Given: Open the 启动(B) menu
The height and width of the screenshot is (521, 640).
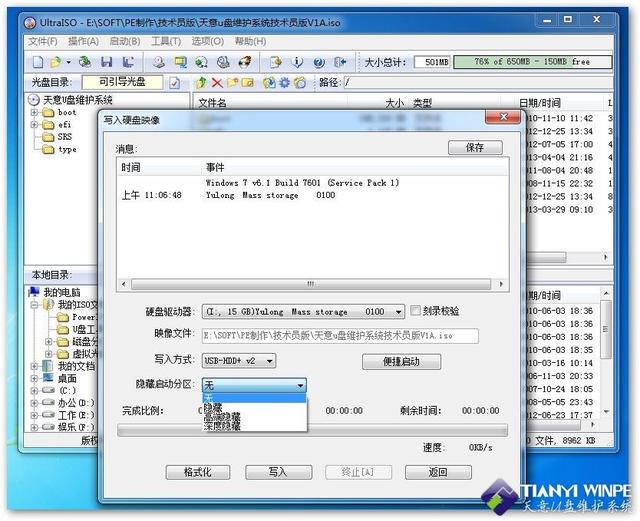Looking at the screenshot, I should pos(125,41).
